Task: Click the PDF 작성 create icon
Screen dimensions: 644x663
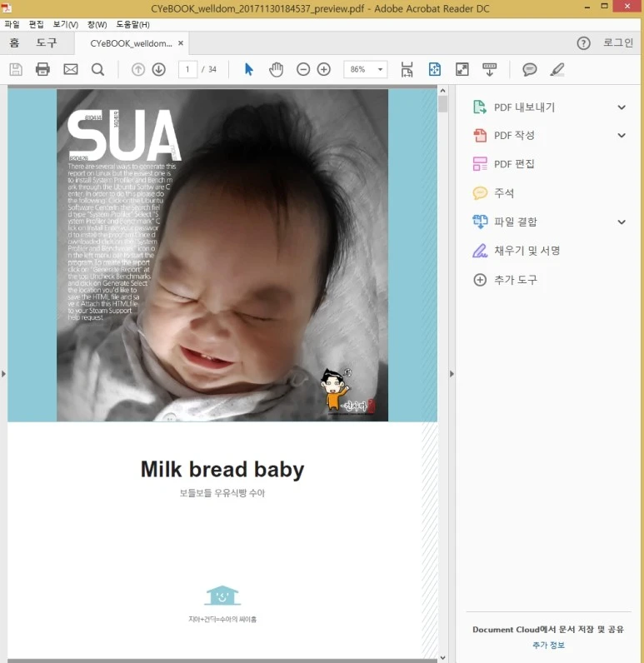Action: 480,135
